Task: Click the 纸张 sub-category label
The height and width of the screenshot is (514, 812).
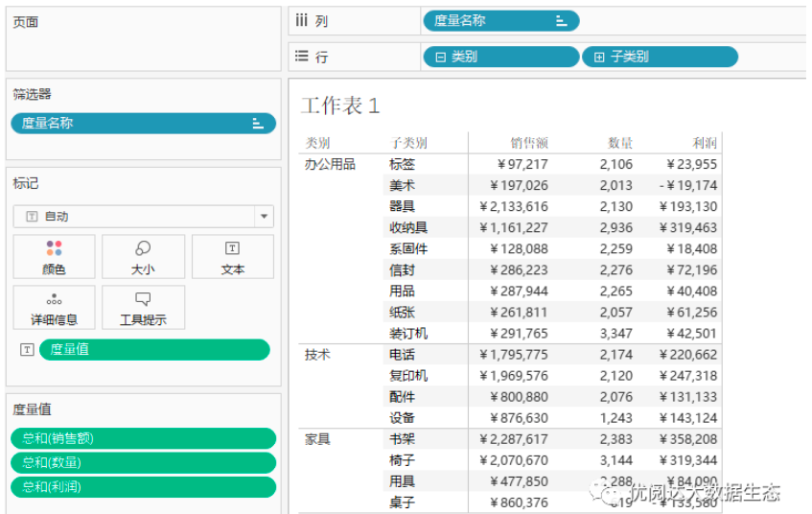Action: 402,313
